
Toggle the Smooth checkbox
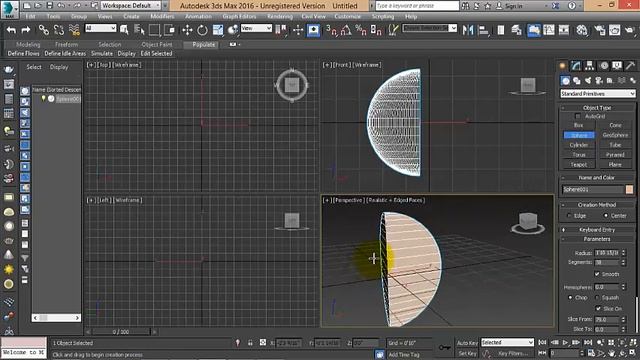tap(597, 274)
